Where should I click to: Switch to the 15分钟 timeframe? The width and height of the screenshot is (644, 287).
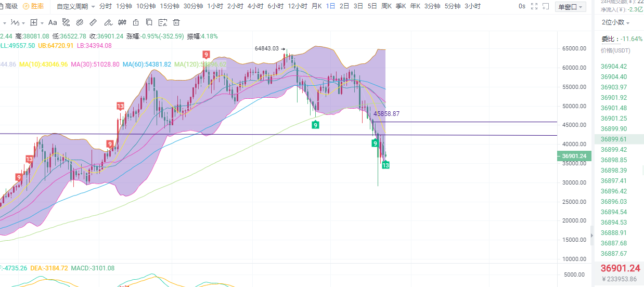pos(170,6)
